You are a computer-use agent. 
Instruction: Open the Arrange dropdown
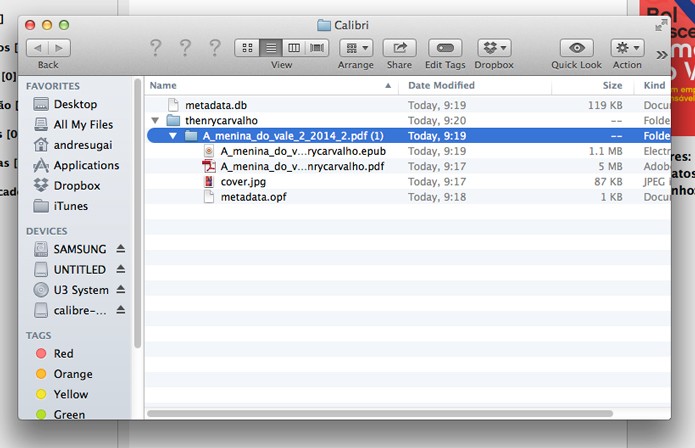356,48
